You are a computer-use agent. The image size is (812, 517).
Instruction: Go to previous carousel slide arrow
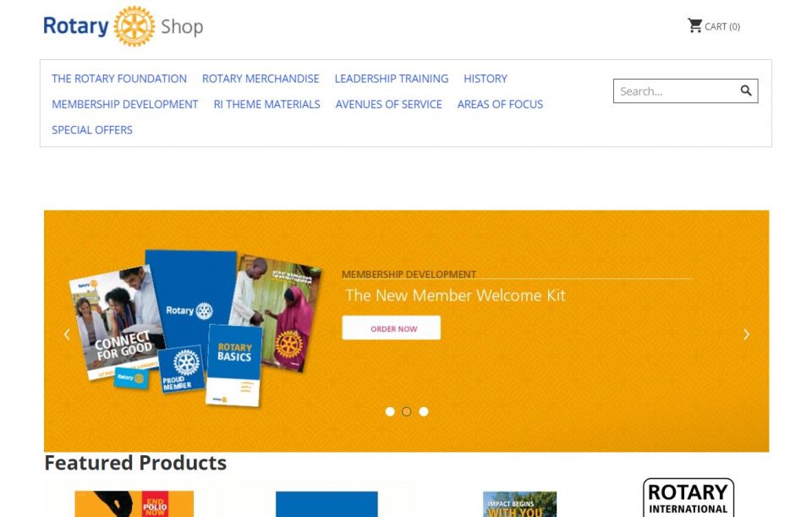(x=67, y=334)
